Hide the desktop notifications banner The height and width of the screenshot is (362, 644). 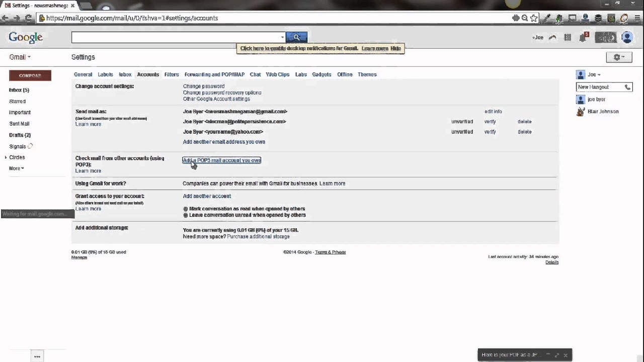396,48
